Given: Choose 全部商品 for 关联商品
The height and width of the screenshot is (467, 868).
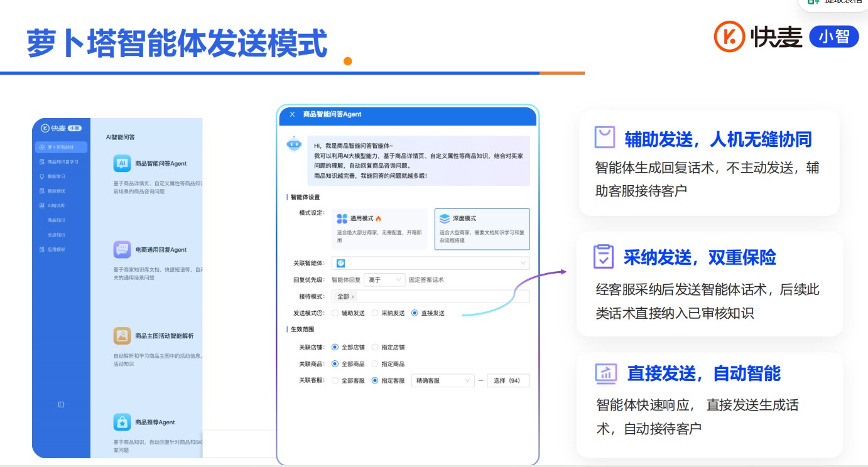Looking at the screenshot, I should [x=335, y=363].
